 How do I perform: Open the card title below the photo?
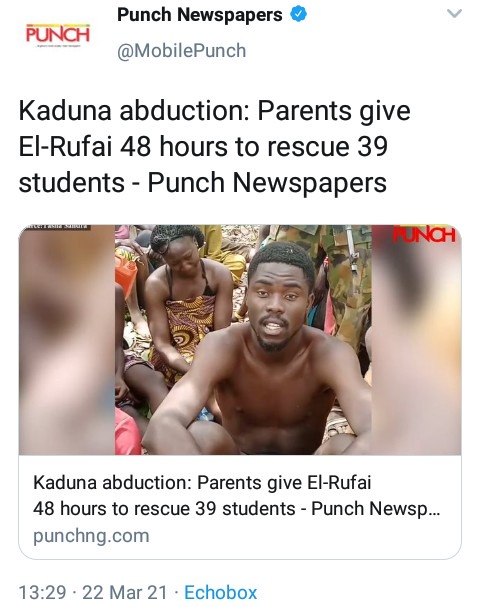[237, 496]
